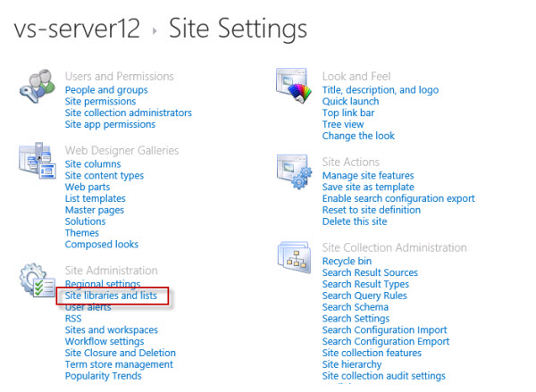The height and width of the screenshot is (392, 536).
Task: Open People and groups
Action: click(106, 90)
